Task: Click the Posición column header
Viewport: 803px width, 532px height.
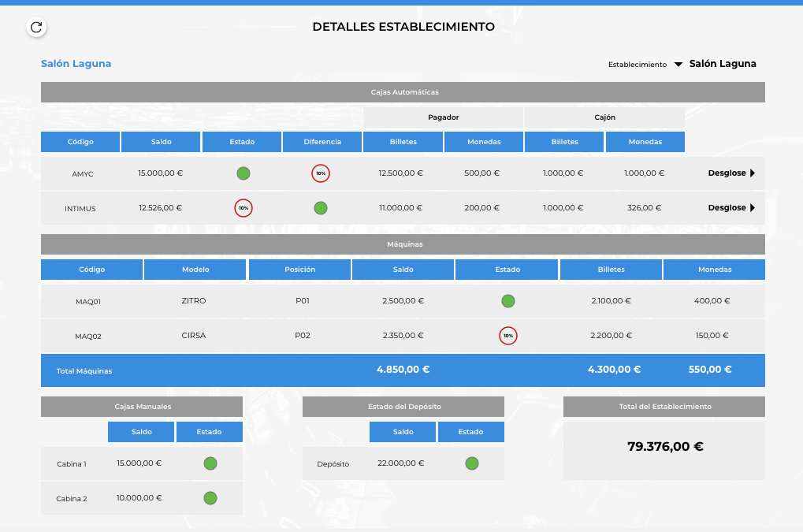Action: (x=299, y=270)
